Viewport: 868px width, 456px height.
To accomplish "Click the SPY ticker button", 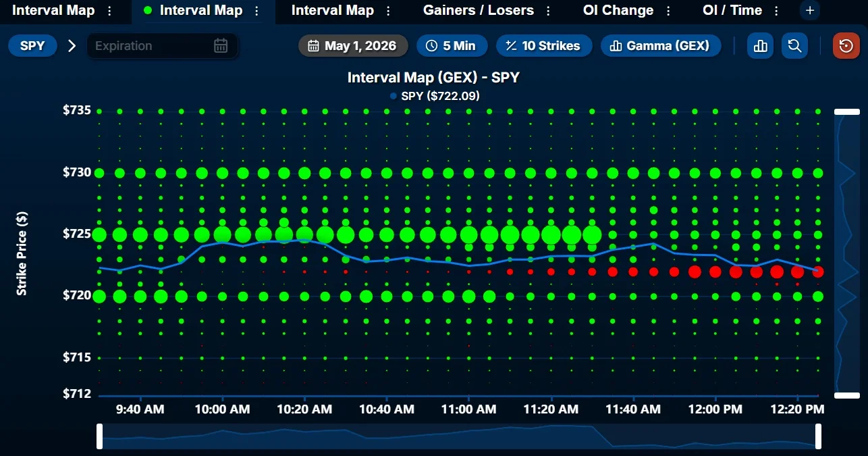I will [32, 46].
